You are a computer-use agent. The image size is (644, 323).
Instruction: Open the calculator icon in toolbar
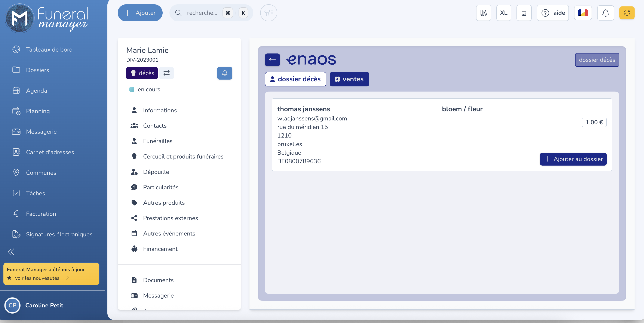click(524, 13)
